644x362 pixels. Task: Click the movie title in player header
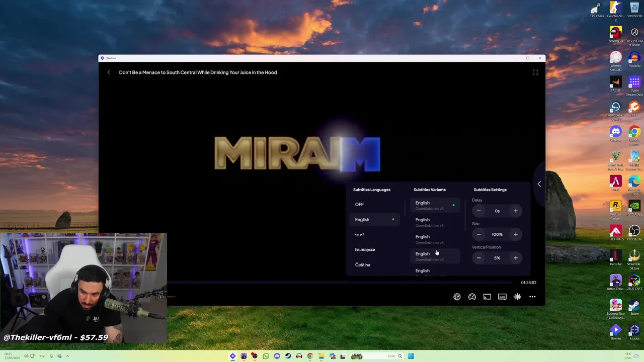(198, 72)
